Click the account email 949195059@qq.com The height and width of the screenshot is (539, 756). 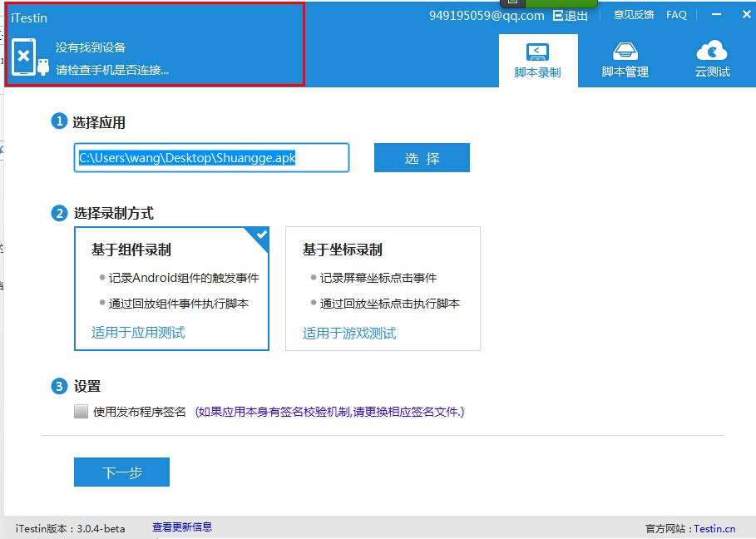tap(487, 16)
